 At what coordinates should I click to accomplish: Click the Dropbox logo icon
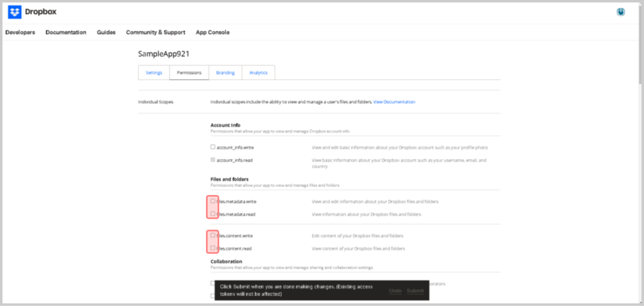[14, 12]
